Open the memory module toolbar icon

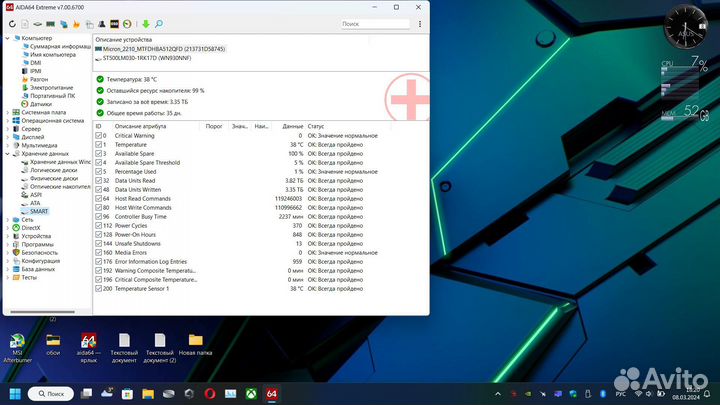click(51, 24)
